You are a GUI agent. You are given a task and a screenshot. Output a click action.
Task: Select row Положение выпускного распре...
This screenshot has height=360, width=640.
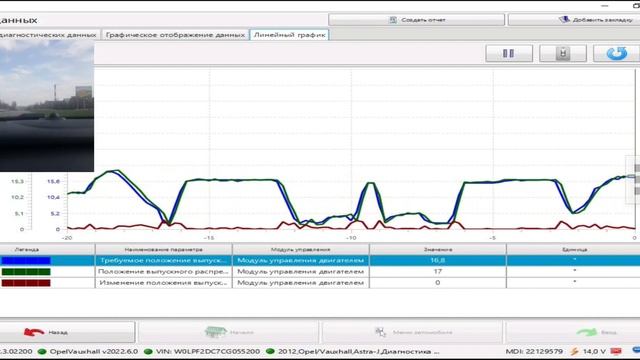[320, 271]
